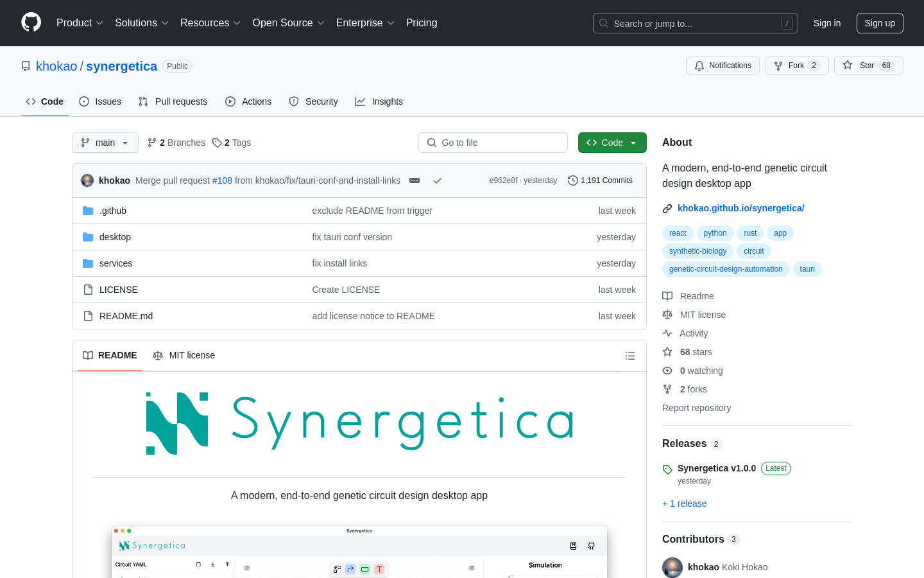Select the README tab in file viewer
Screen dimensions: 924x578
point(110,355)
